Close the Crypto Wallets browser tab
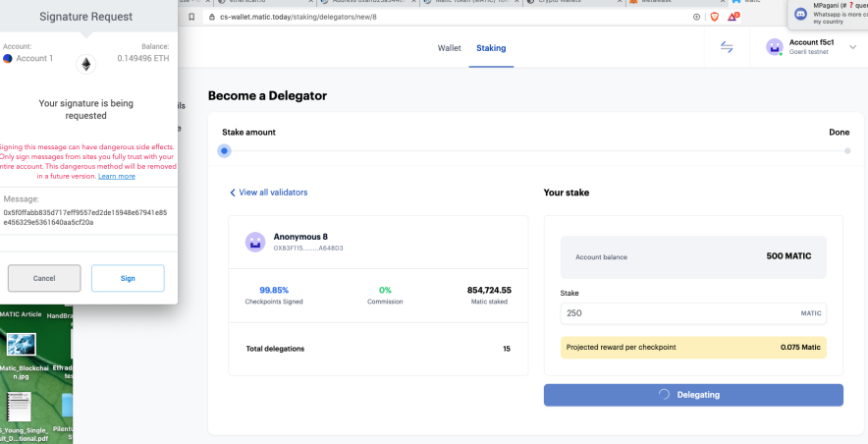Image resolution: width=868 pixels, height=444 pixels. 620,2
